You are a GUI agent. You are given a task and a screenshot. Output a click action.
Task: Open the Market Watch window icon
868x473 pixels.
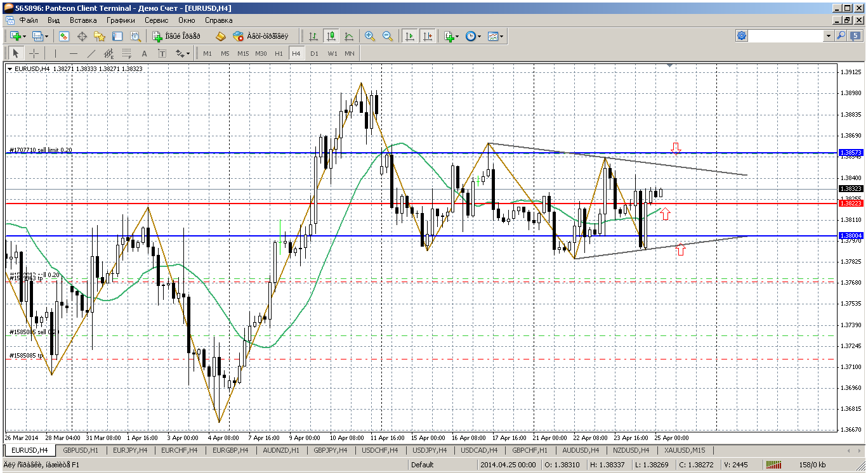pos(64,36)
